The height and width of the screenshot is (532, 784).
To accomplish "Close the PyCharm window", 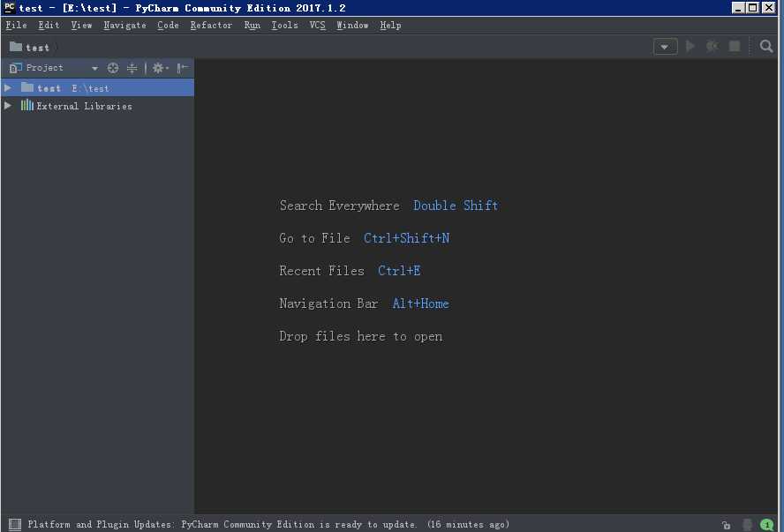I will [768, 7].
